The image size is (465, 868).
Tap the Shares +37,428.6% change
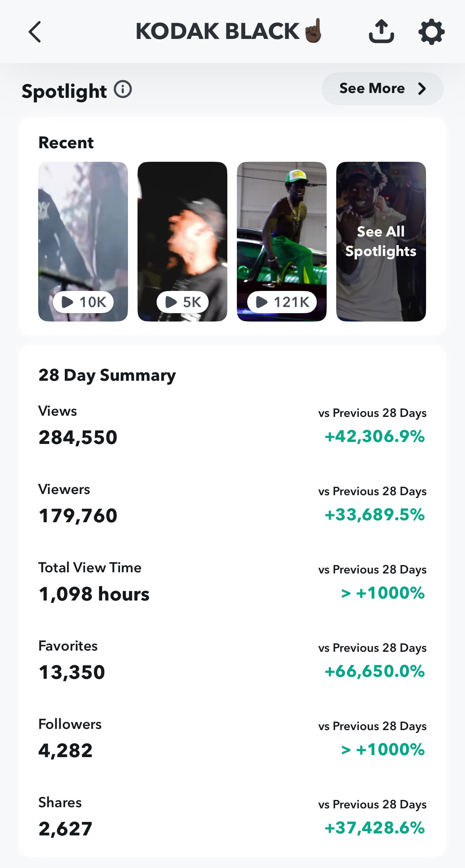coord(375,828)
